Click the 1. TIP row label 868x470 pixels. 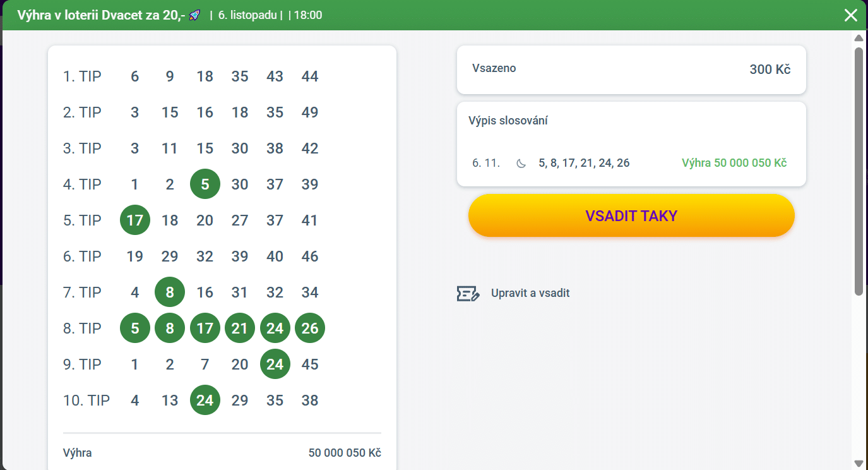(82, 76)
